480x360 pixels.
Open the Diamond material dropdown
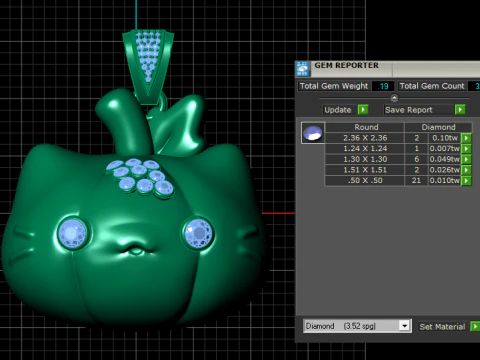point(404,326)
